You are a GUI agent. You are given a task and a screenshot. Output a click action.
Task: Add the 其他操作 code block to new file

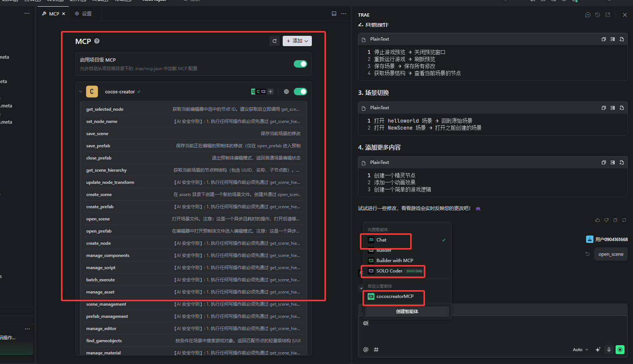(x=622, y=39)
